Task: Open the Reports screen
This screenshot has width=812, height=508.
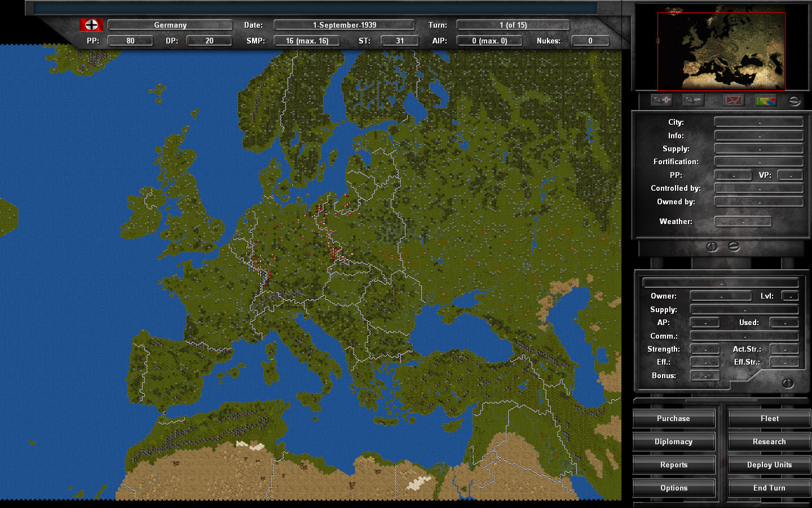Action: pos(673,465)
